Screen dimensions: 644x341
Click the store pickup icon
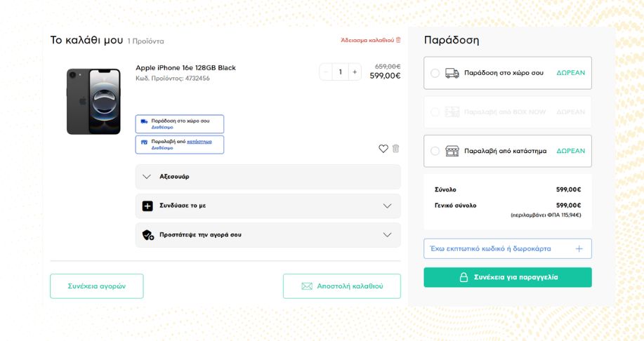[452, 151]
